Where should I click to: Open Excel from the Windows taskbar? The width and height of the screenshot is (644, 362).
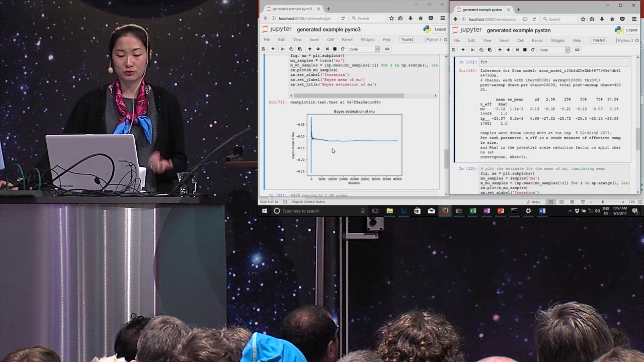473,211
